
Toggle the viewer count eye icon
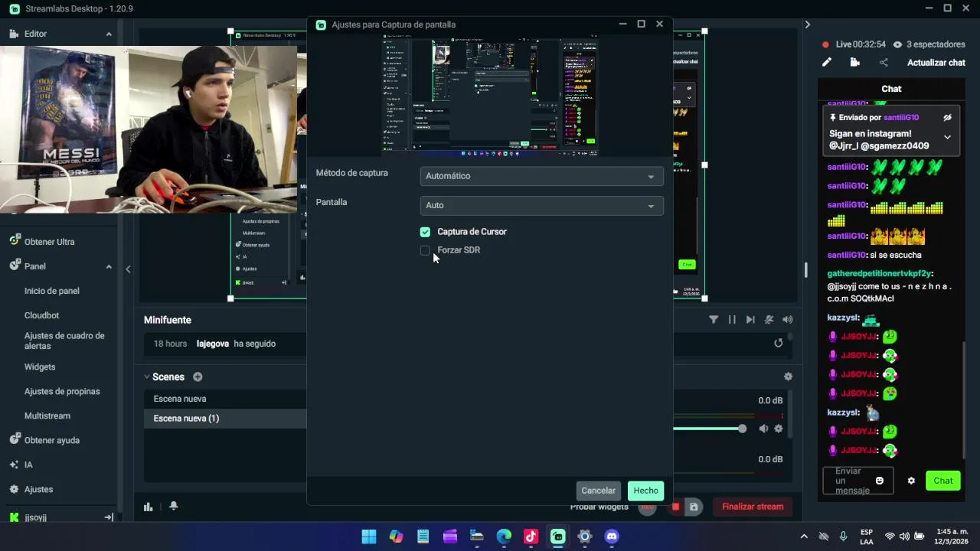coord(897,44)
